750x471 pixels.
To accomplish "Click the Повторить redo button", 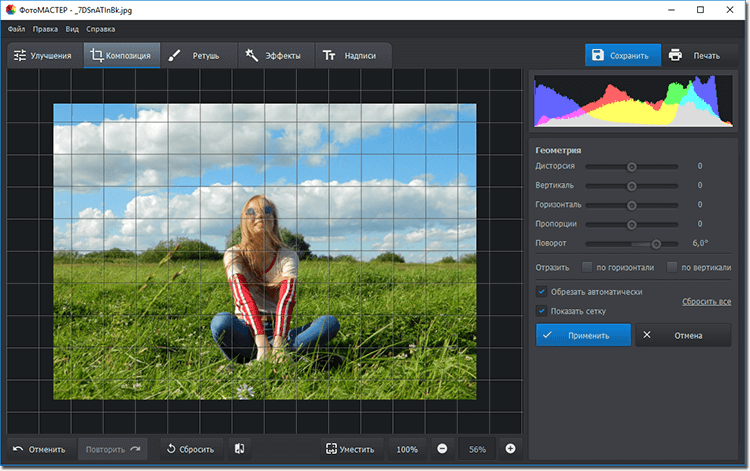I will pos(112,449).
